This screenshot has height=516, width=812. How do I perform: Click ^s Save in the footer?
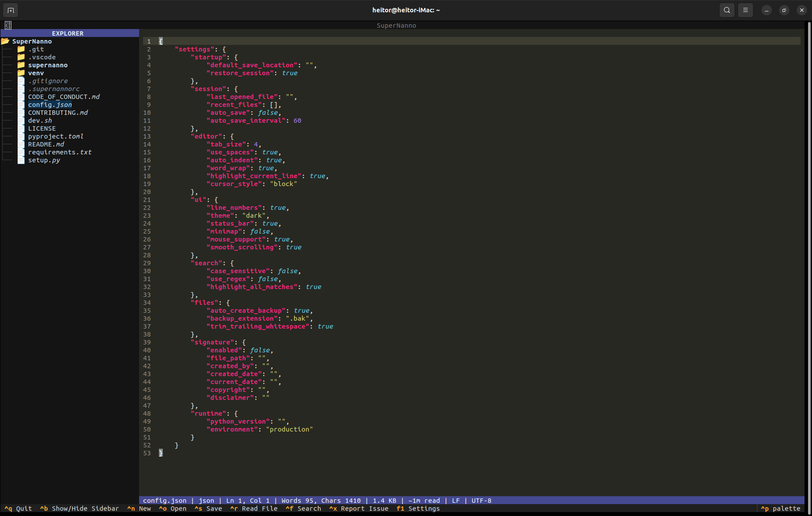[x=208, y=509]
